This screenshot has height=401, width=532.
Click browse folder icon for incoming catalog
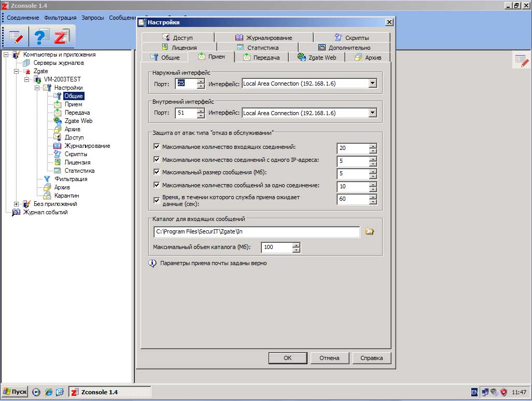coord(370,231)
